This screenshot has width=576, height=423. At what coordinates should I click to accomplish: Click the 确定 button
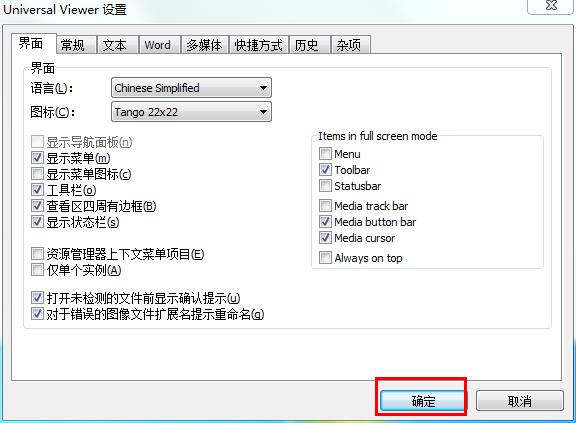[422, 401]
